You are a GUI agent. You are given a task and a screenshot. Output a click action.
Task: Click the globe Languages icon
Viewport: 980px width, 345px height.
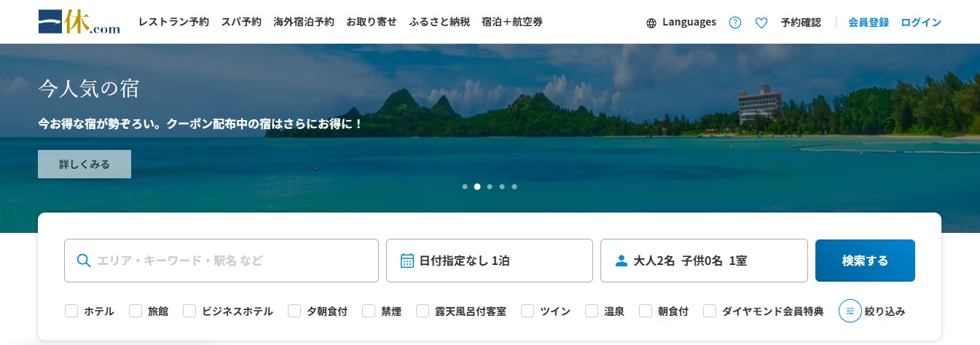(x=651, y=23)
